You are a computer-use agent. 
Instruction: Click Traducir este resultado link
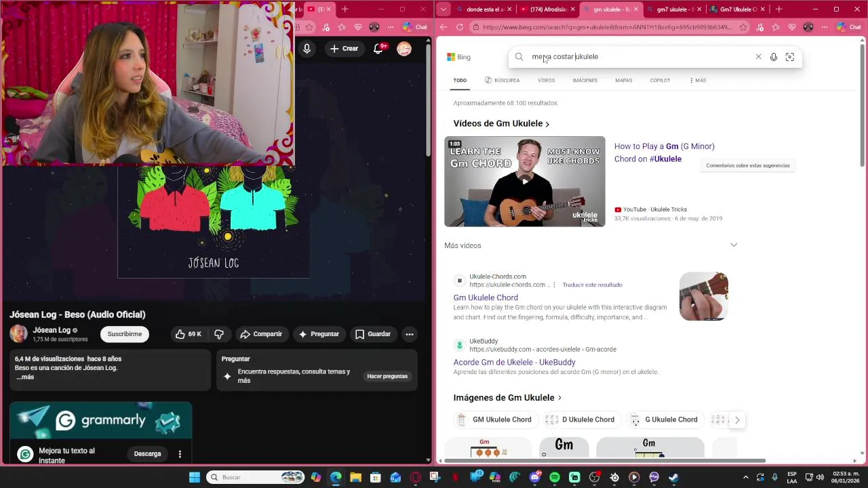point(592,285)
